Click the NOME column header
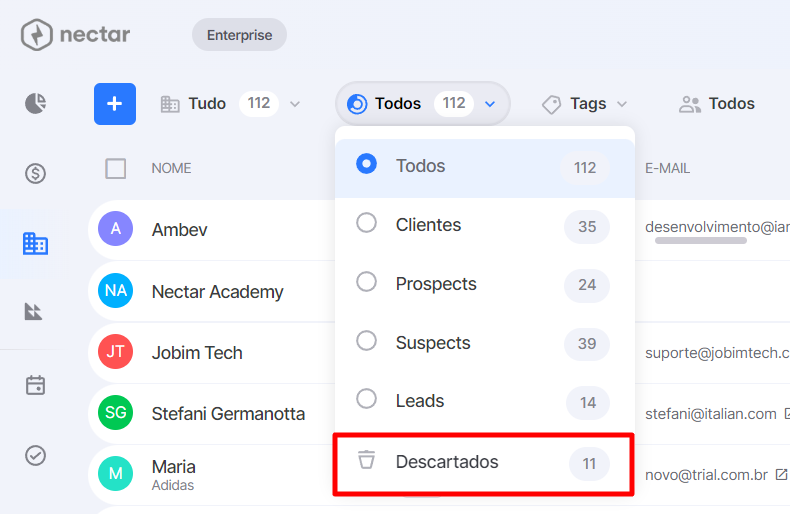The width and height of the screenshot is (790, 514). pyautogui.click(x=171, y=168)
